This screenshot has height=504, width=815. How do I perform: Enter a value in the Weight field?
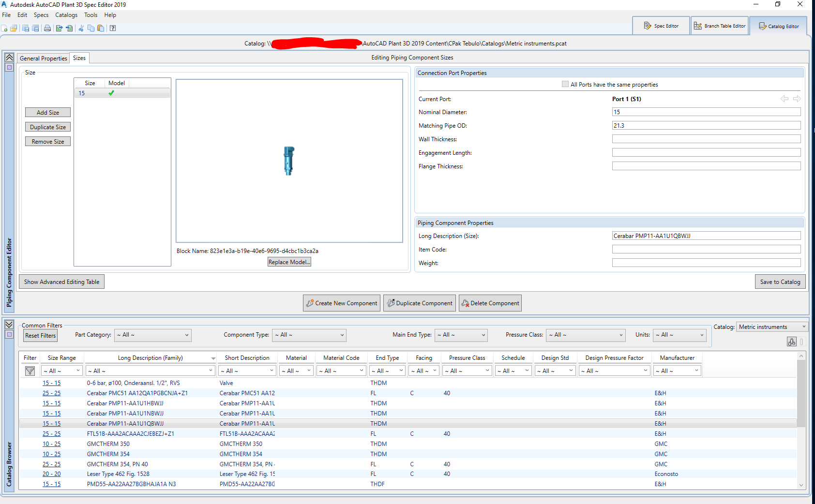click(706, 263)
